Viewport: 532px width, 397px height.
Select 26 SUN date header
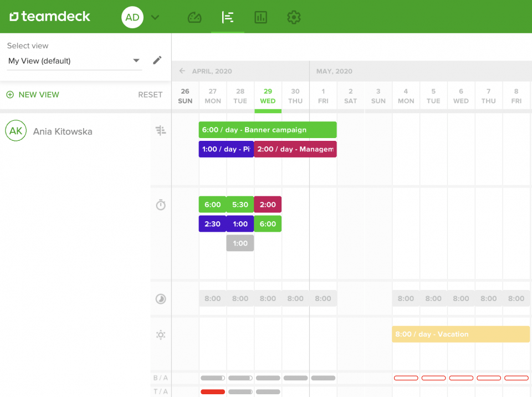[185, 96]
